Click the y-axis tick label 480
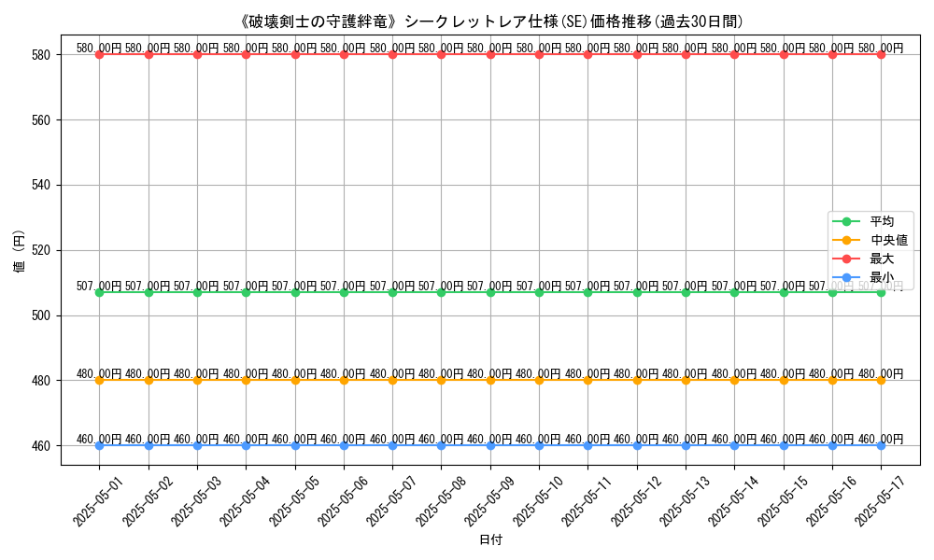 click(41, 380)
